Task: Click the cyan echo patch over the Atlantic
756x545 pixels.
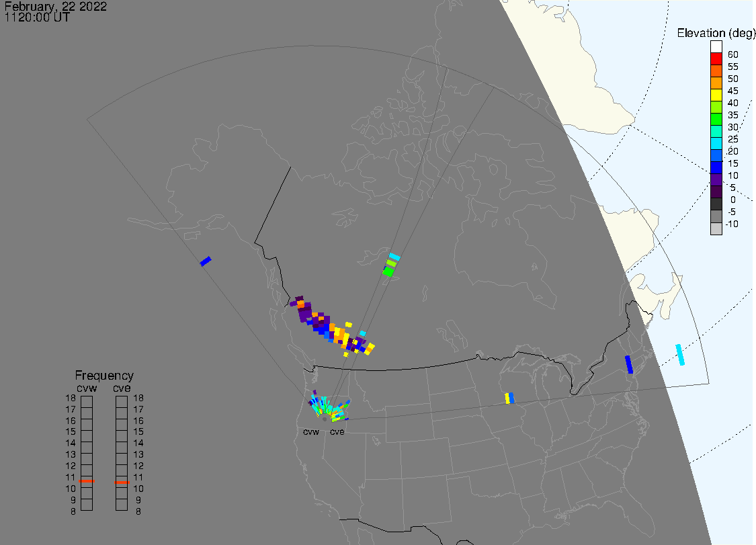Action: coord(680,355)
